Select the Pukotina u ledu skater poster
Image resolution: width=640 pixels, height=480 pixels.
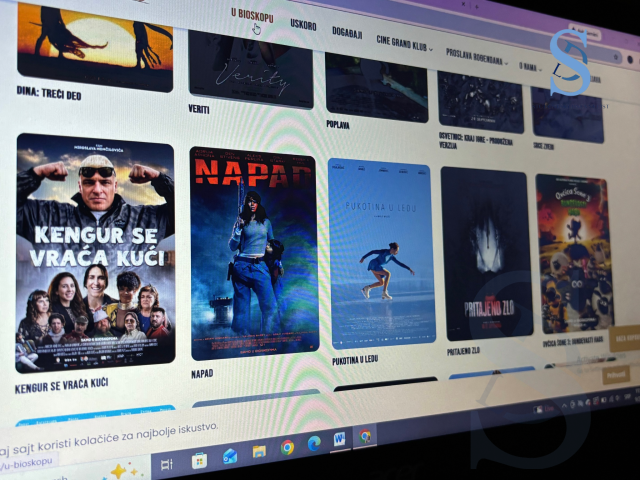[381, 253]
